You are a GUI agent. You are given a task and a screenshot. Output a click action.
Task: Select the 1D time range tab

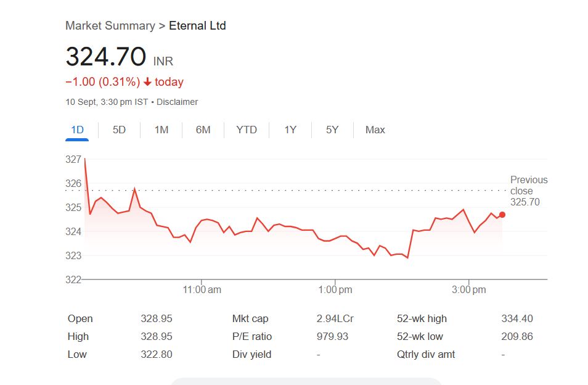(77, 130)
